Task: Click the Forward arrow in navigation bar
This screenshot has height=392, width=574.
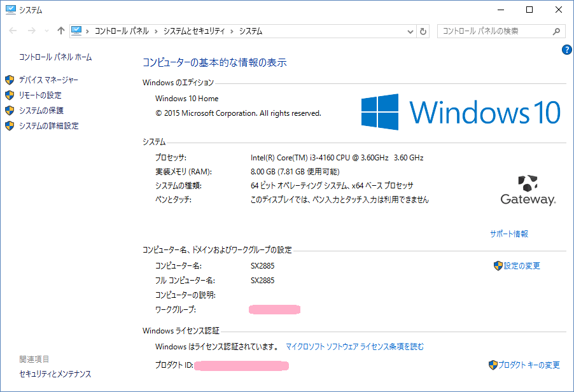Action: pos(32,31)
